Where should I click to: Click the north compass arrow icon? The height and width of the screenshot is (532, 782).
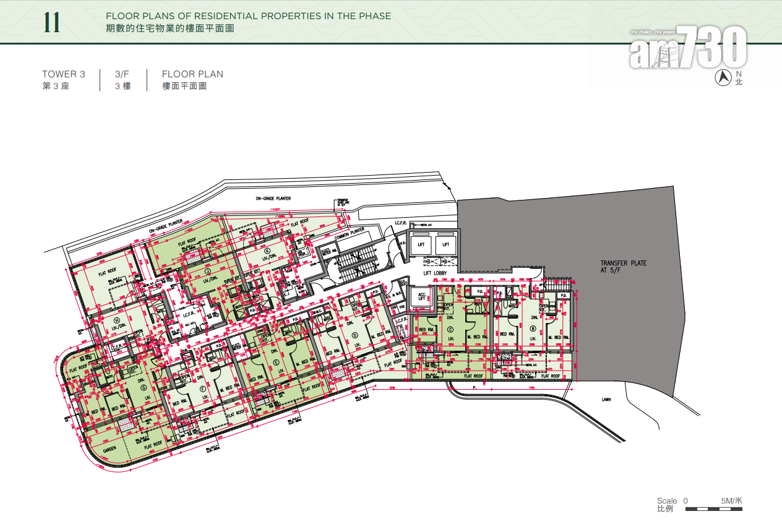(x=722, y=77)
